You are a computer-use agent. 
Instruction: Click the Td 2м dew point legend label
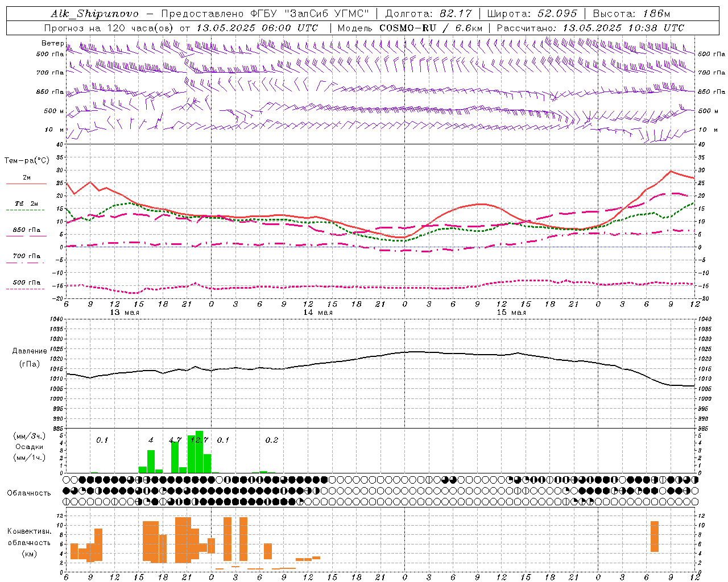(x=26, y=203)
